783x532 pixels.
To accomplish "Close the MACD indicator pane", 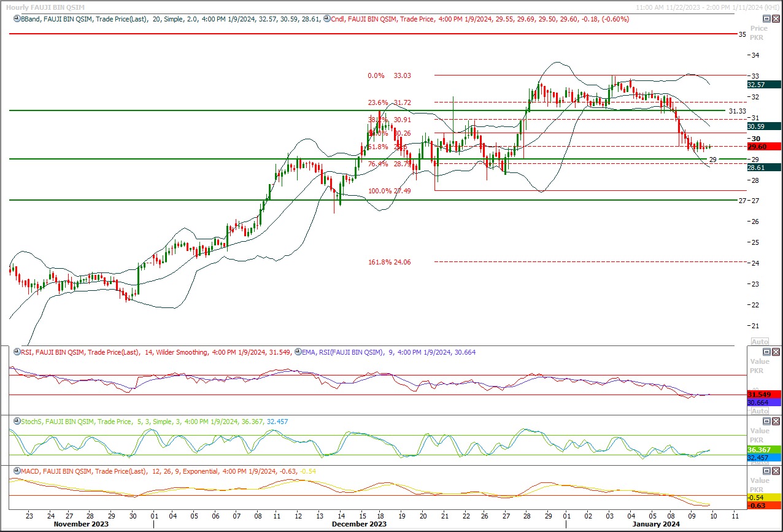I will (776, 471).
